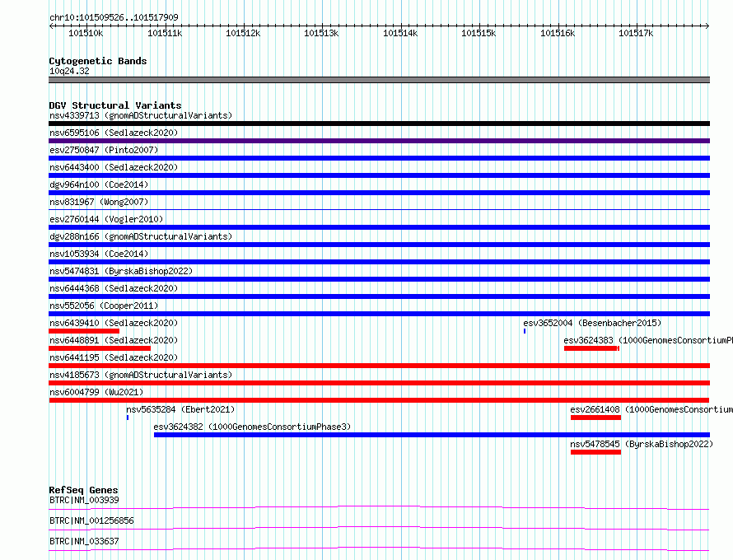Click ruler position 101514k
This screenshot has height=560, width=733.
pos(400,33)
